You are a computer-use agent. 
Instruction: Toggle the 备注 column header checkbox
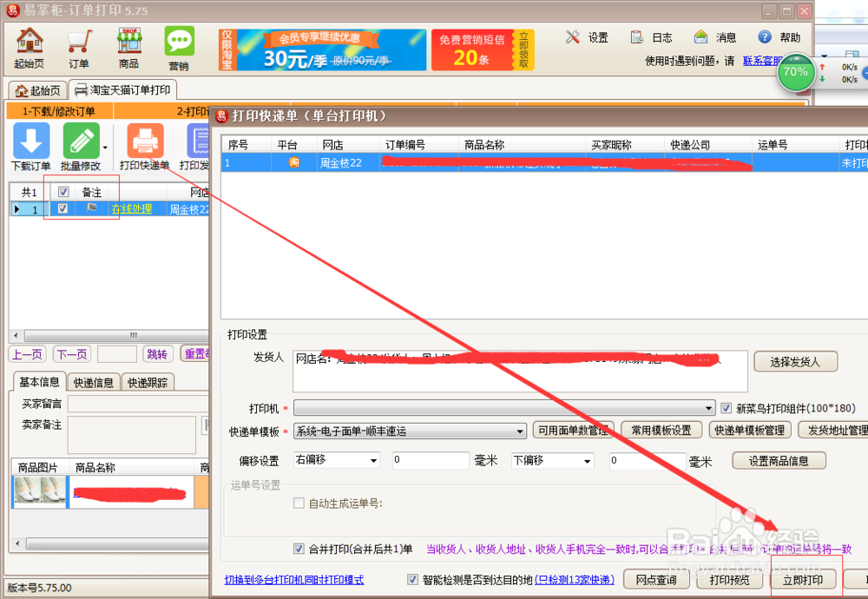[64, 190]
